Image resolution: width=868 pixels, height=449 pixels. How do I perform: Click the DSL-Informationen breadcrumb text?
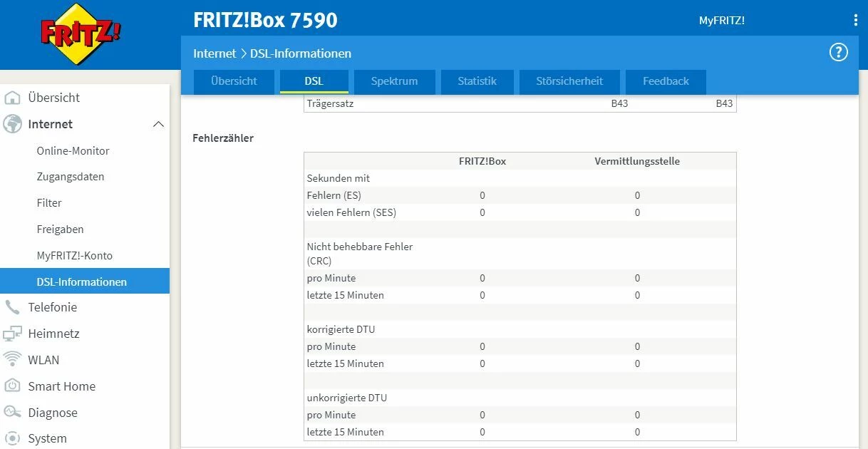[x=301, y=53]
